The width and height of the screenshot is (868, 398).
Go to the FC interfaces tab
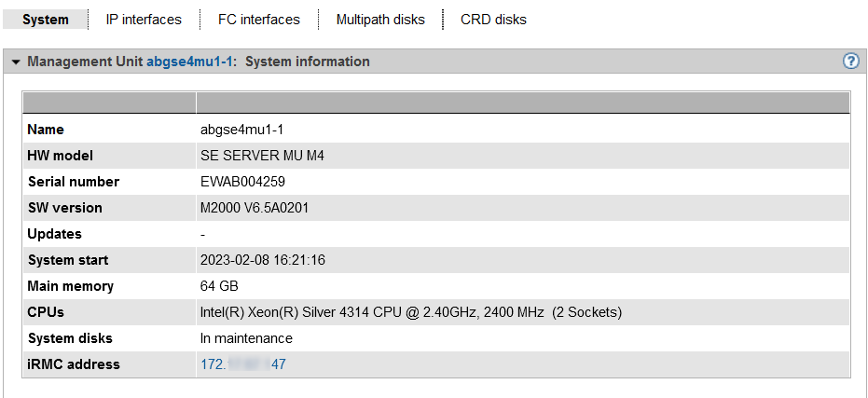coord(259,20)
